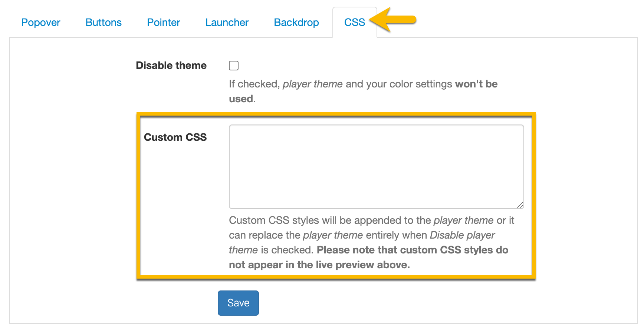Click the "If checked" helper text
644x329 pixels.
pos(254,84)
